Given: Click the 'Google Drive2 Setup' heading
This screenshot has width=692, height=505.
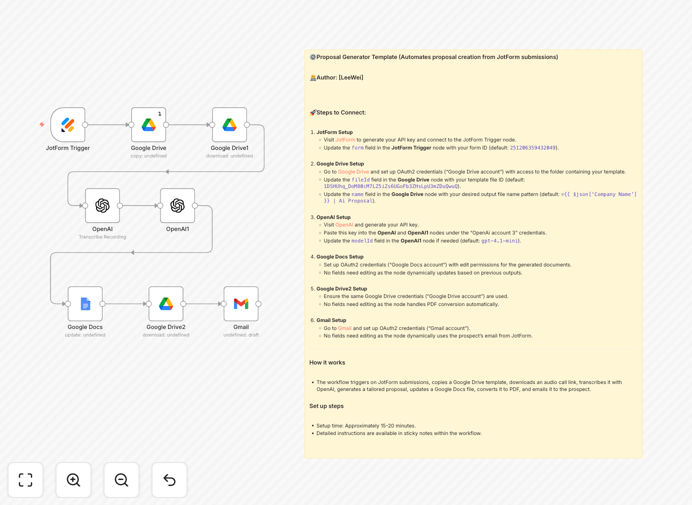Looking at the screenshot, I should pos(342,289).
